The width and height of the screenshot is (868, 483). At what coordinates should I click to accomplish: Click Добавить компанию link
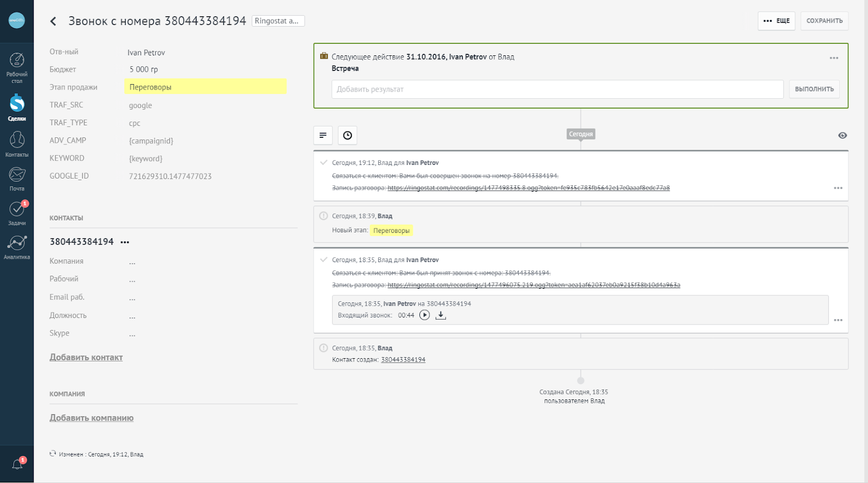(x=92, y=418)
